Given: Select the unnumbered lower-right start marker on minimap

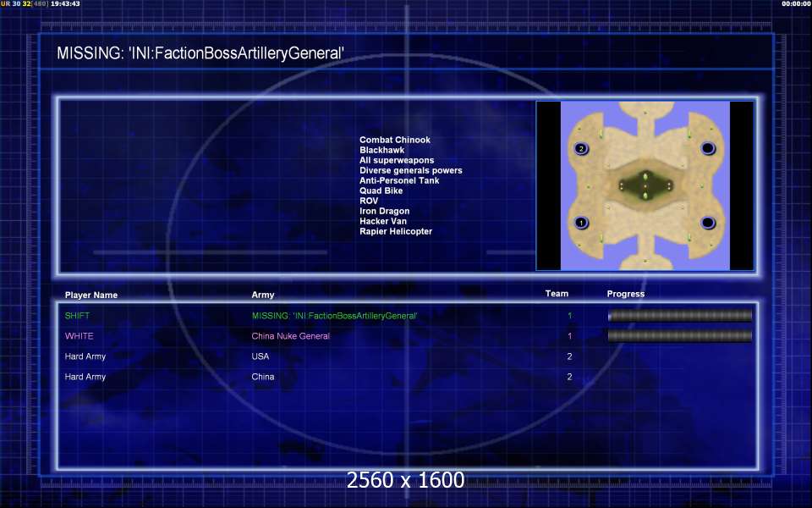Looking at the screenshot, I should coord(708,223).
